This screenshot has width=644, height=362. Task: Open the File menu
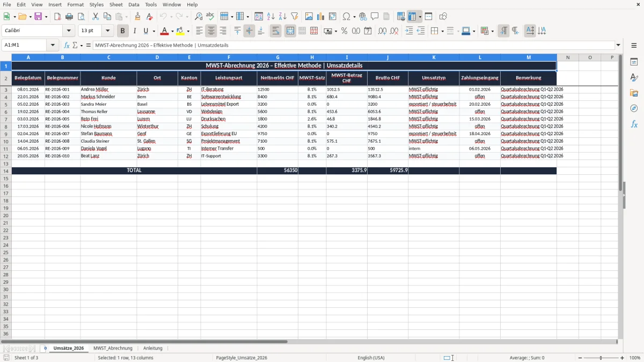click(x=7, y=4)
